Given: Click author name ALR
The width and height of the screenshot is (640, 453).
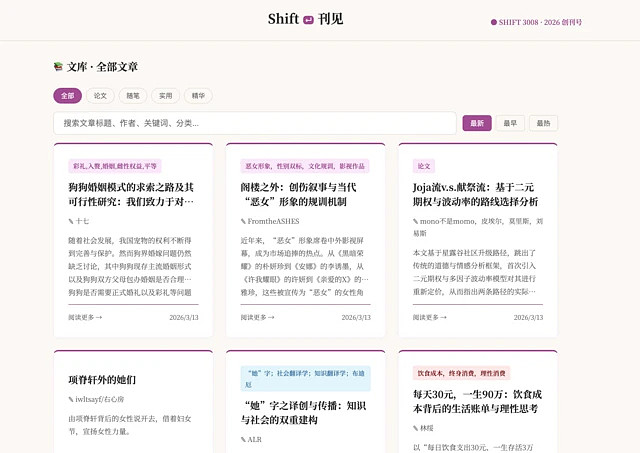Looking at the screenshot, I should 254,440.
